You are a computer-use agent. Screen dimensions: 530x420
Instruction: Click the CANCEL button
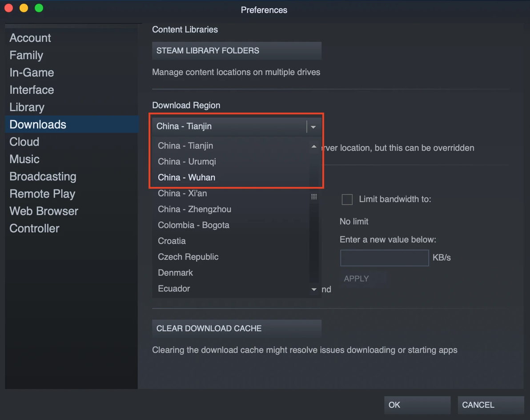pos(490,405)
